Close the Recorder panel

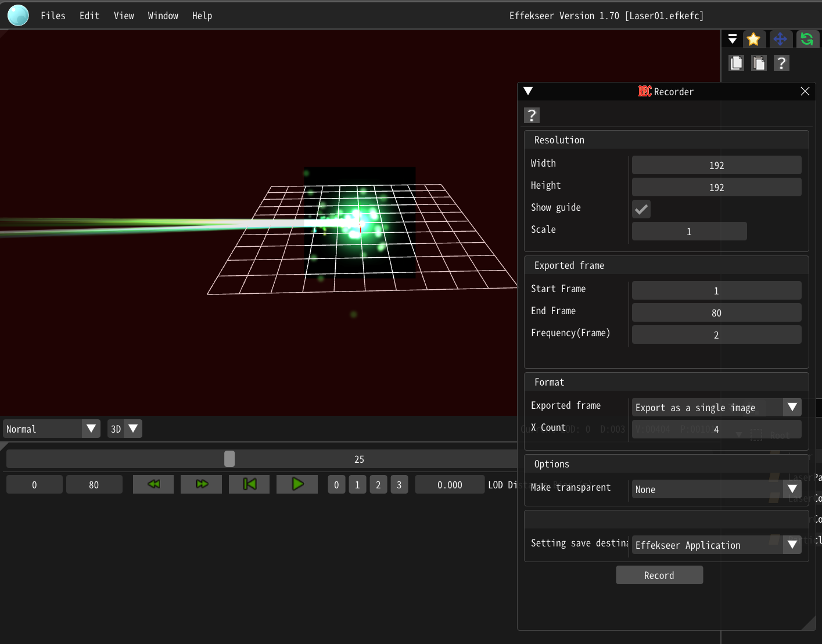pos(805,91)
